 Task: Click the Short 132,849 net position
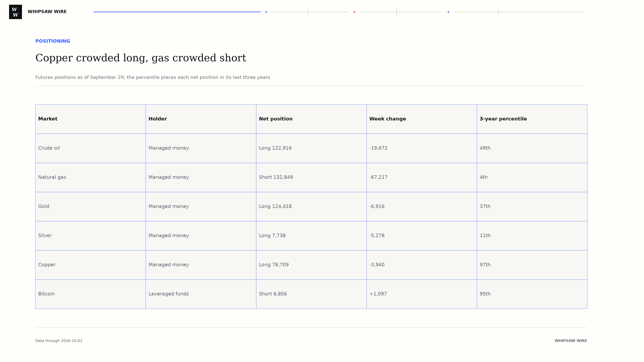[276, 177]
